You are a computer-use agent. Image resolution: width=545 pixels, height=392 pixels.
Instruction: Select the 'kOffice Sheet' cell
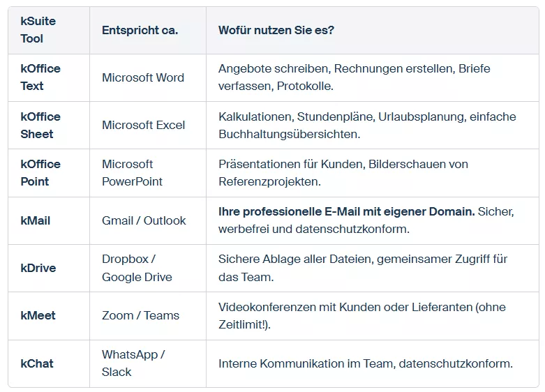click(49, 125)
